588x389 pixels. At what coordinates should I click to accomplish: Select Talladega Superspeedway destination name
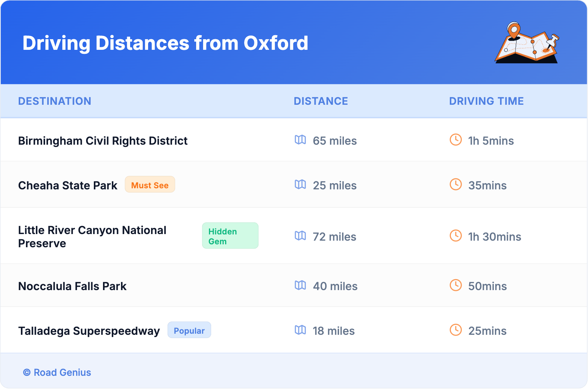pyautogui.click(x=89, y=331)
